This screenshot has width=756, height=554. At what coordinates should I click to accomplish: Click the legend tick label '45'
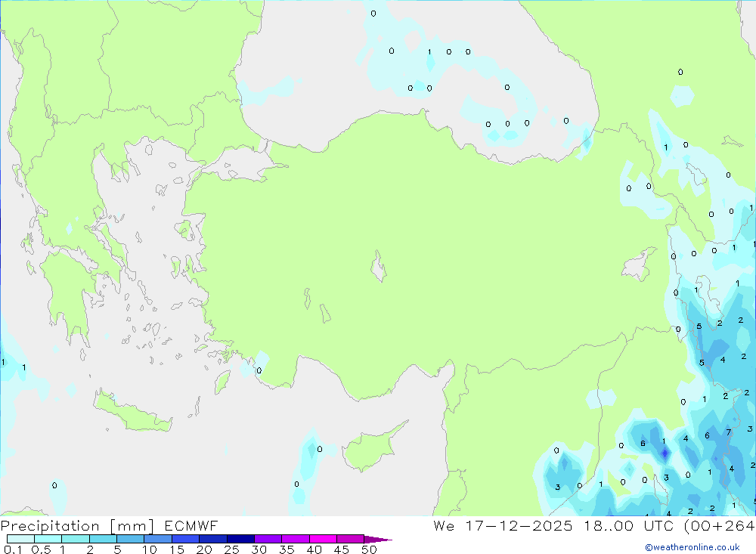coord(342,549)
